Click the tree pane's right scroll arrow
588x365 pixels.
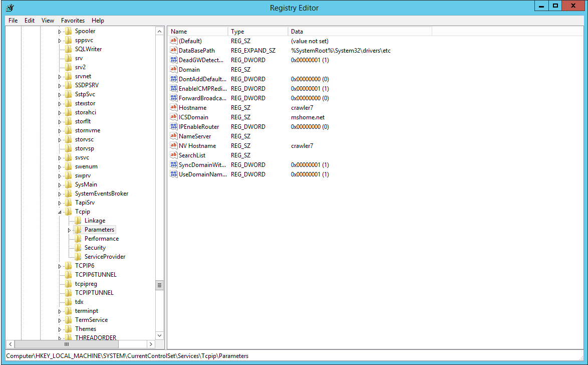click(151, 344)
